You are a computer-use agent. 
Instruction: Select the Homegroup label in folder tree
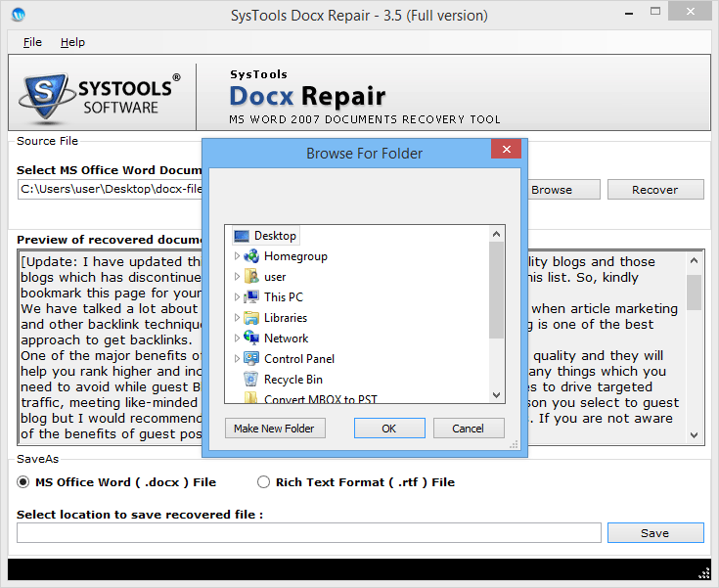coord(295,256)
